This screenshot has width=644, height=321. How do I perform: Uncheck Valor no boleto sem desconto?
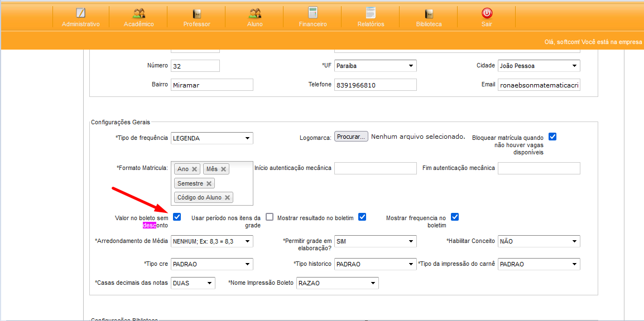point(177,217)
